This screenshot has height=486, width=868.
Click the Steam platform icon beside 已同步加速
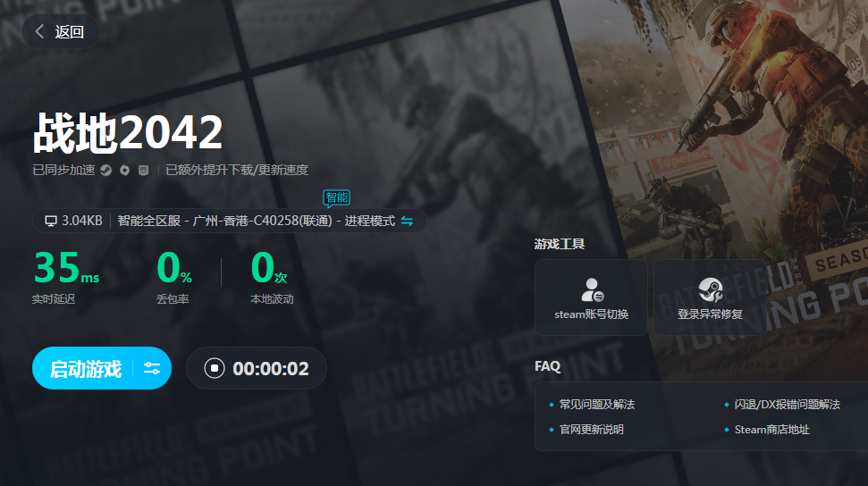coord(105,170)
